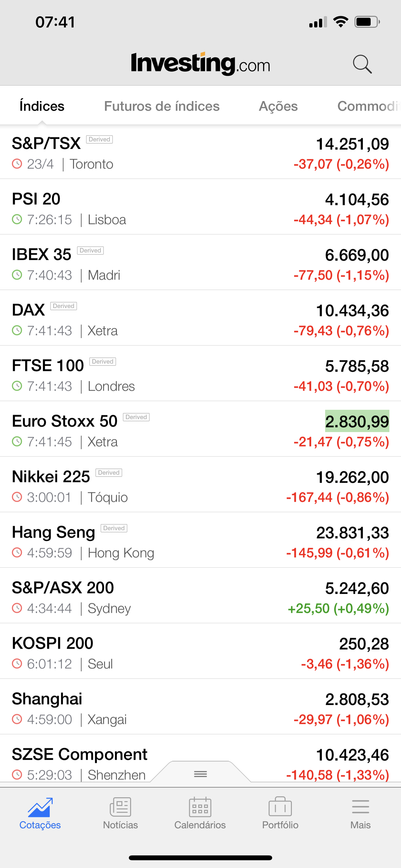The image size is (401, 868).
Task: Switch to Futuros de índices tab
Action: pyautogui.click(x=162, y=106)
